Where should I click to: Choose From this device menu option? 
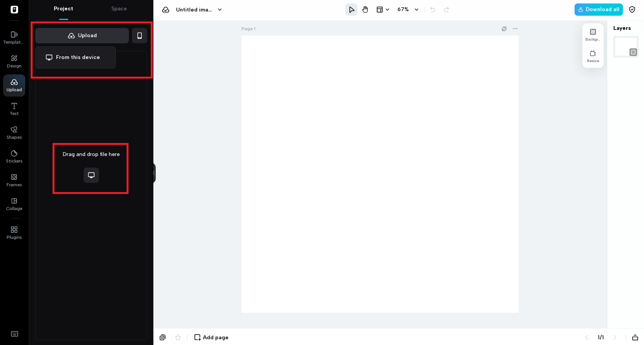point(76,58)
